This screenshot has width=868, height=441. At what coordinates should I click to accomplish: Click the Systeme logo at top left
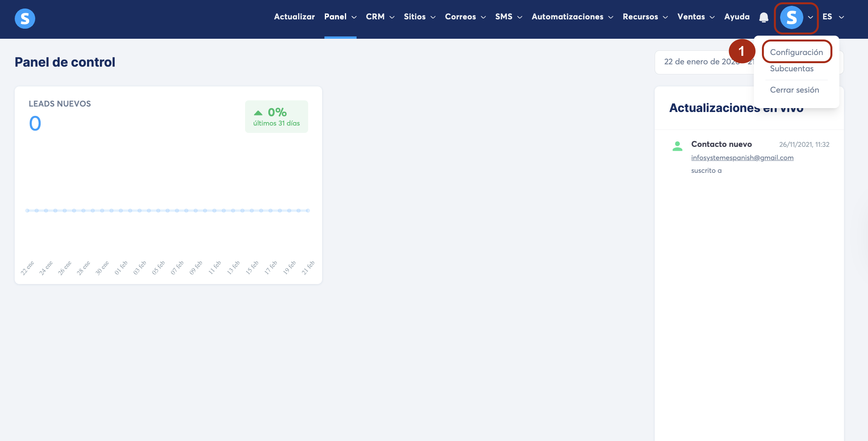[x=25, y=18]
